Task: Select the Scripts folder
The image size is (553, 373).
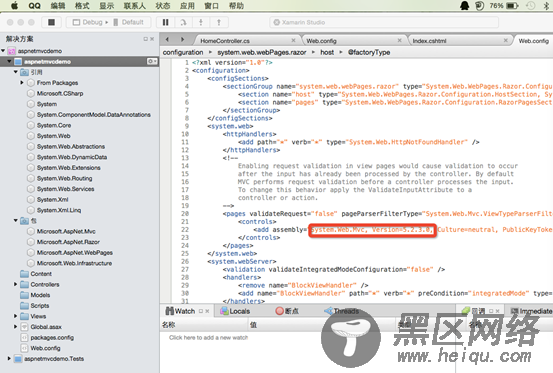Action: 40,305
